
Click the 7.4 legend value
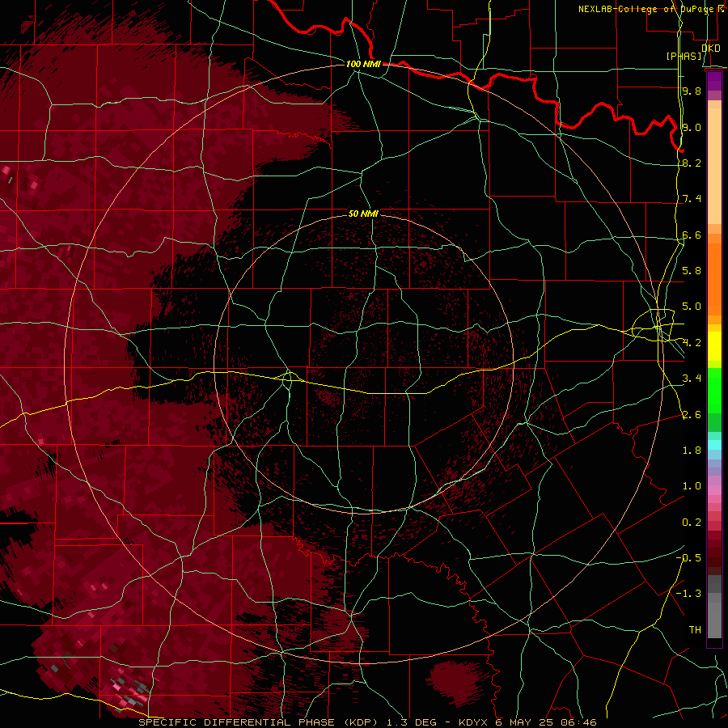[692, 199]
